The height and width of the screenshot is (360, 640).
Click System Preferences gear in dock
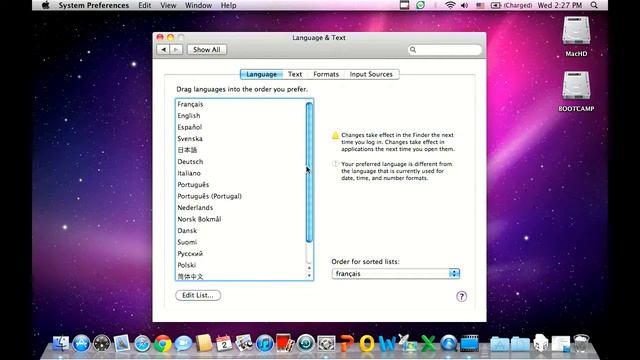tap(326, 343)
